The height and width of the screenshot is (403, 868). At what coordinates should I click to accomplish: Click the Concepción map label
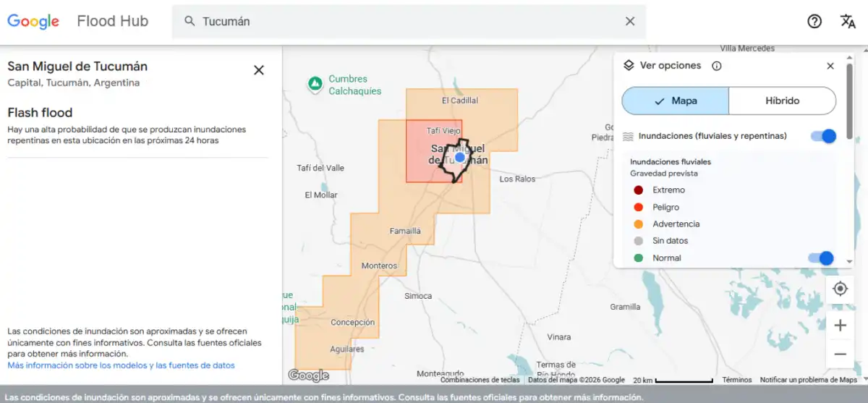pyautogui.click(x=352, y=323)
